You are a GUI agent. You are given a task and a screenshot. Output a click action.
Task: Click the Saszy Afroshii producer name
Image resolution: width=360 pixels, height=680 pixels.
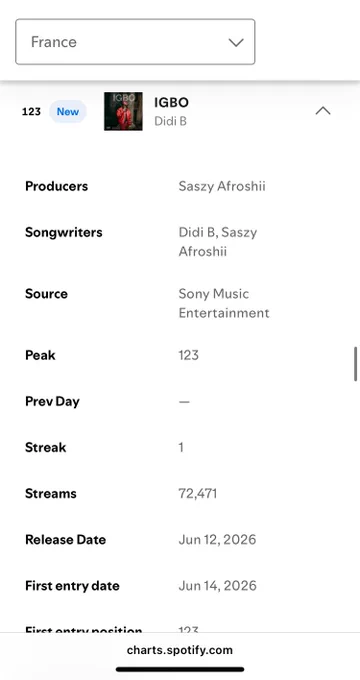click(222, 186)
